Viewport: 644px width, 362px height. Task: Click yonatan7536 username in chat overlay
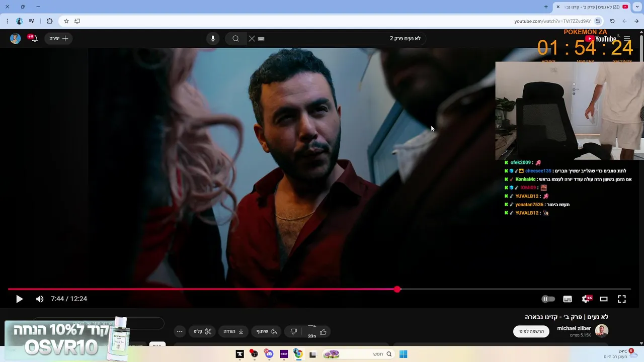pos(529,205)
